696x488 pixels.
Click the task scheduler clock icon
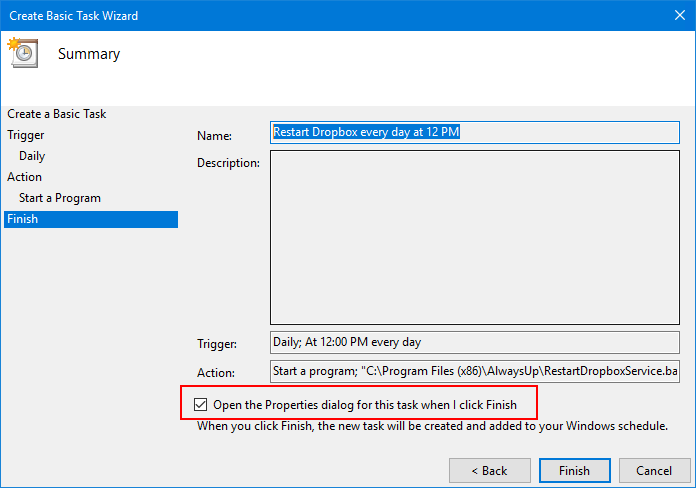coord(23,52)
